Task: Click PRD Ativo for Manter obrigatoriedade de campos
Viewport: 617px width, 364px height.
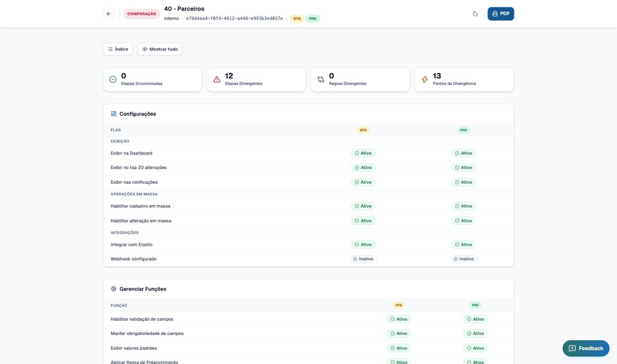Action: tap(475, 333)
